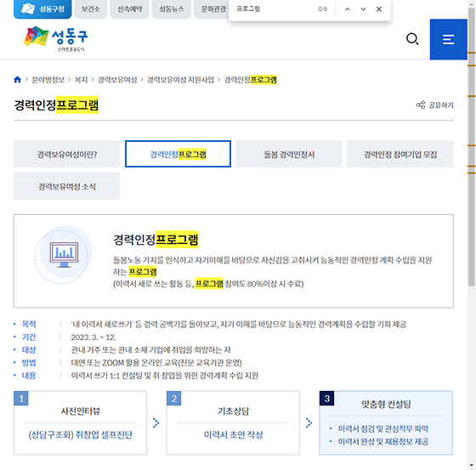Click the scrollbar down arrow
476x470 pixels.
click(472, 466)
